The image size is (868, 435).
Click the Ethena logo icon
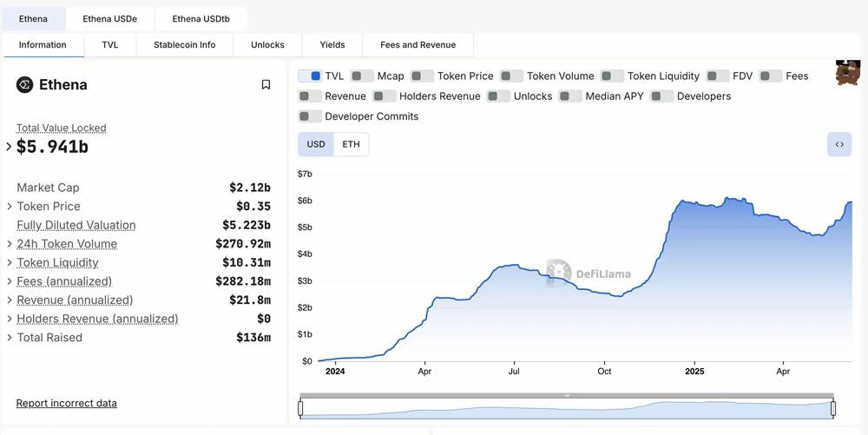point(24,84)
